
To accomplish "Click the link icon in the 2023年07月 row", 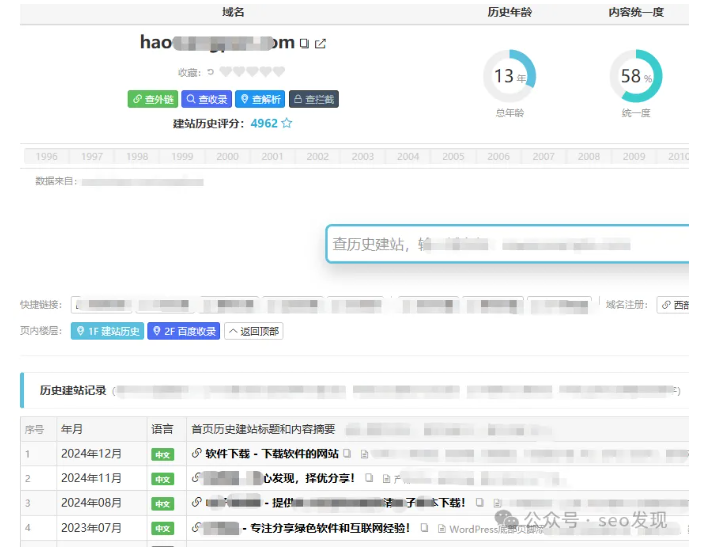I will tap(197, 527).
